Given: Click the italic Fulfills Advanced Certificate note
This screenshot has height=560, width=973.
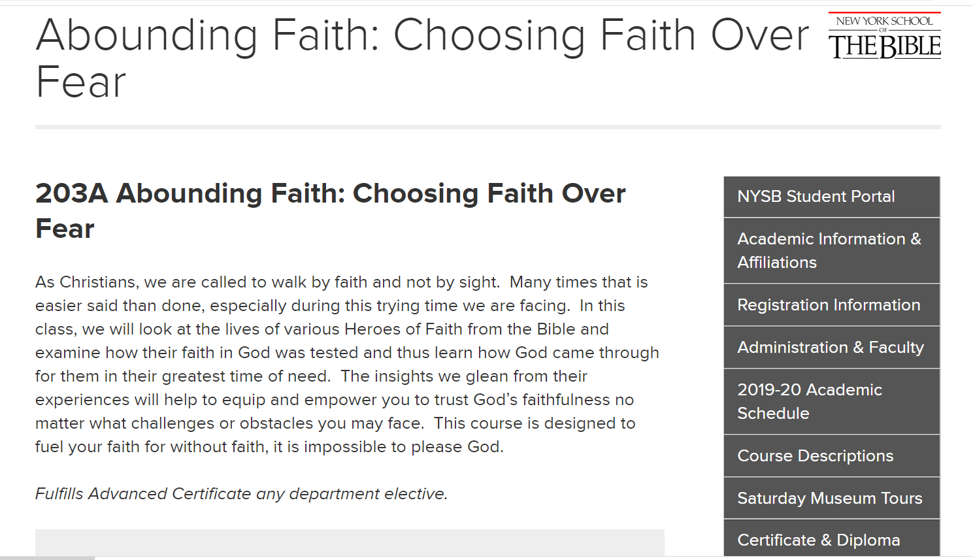Looking at the screenshot, I should pos(242,494).
